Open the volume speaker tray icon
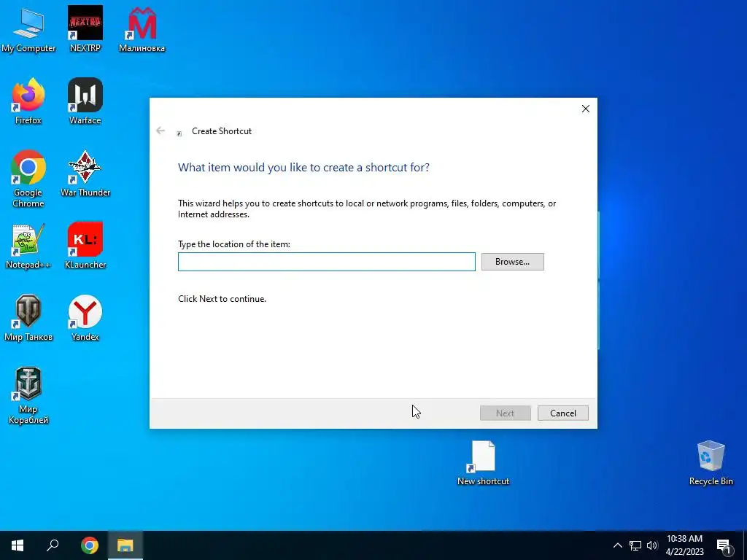 [x=652, y=545]
